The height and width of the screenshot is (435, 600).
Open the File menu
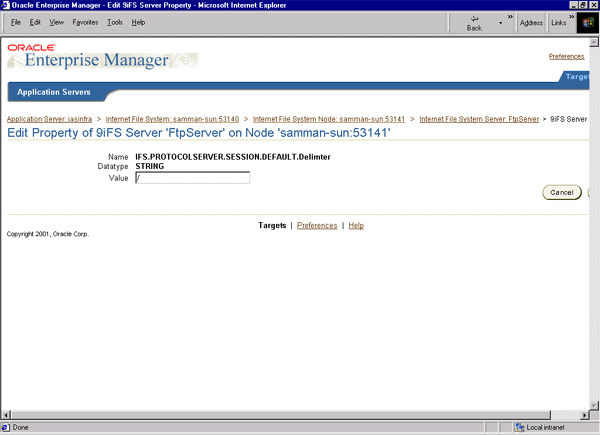point(16,23)
